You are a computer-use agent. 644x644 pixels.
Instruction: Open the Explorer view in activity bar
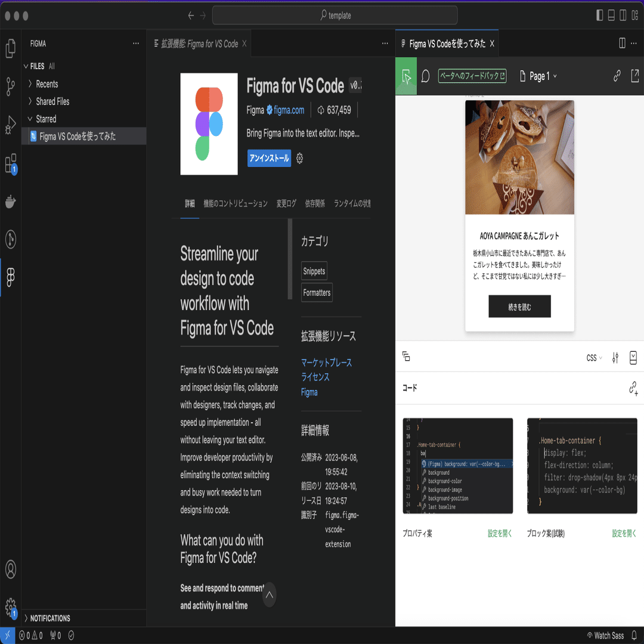coord(11,48)
